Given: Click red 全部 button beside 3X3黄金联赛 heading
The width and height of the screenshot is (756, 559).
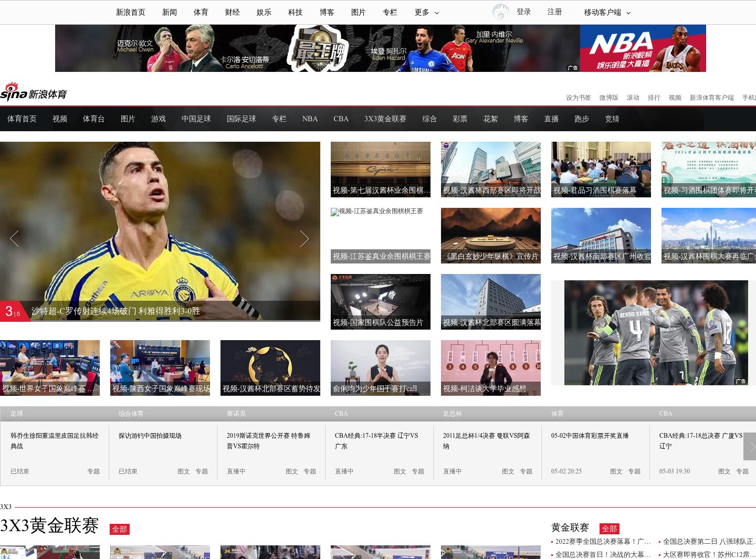Looking at the screenshot, I should (x=120, y=529).
